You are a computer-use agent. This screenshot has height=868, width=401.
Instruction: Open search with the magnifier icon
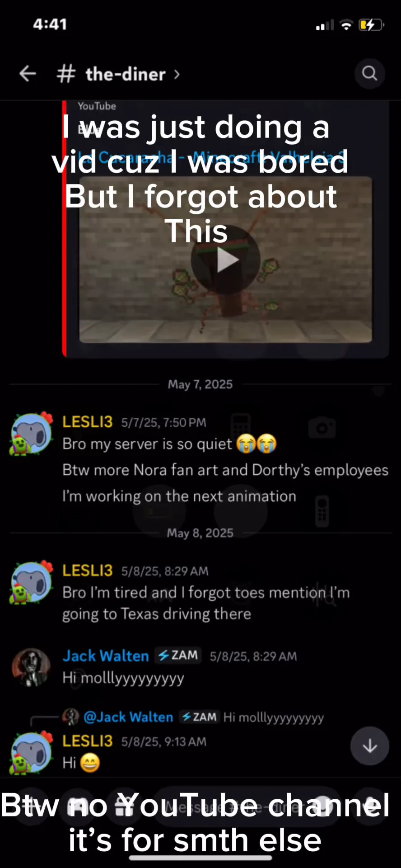[x=369, y=73]
